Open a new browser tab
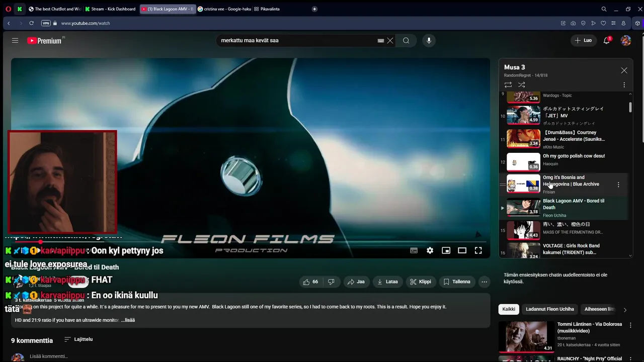 pos(314,9)
